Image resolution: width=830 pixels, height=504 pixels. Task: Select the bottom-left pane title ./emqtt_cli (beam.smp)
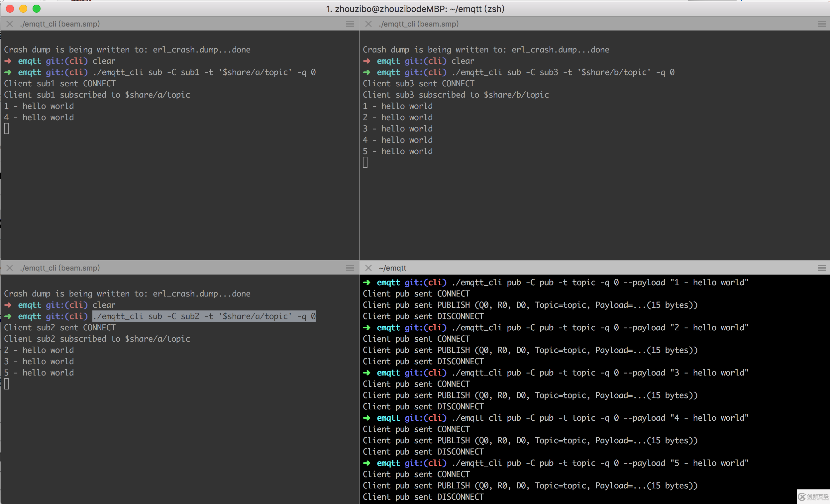60,268
